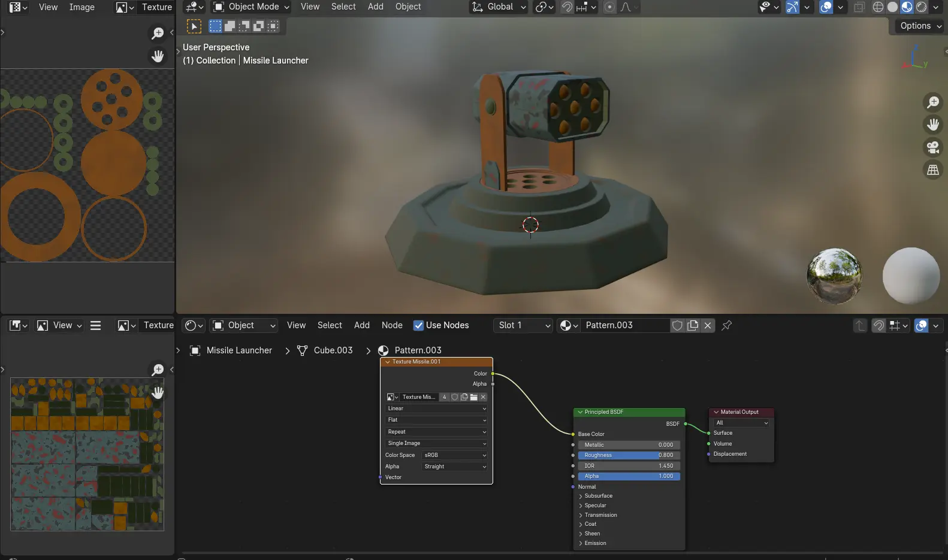This screenshot has width=948, height=560.
Task: Click the viewport zoom magnifier icon
Action: click(933, 102)
